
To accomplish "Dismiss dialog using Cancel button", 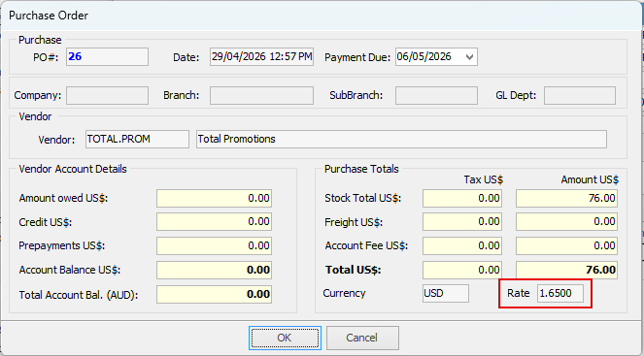I will 362,338.
